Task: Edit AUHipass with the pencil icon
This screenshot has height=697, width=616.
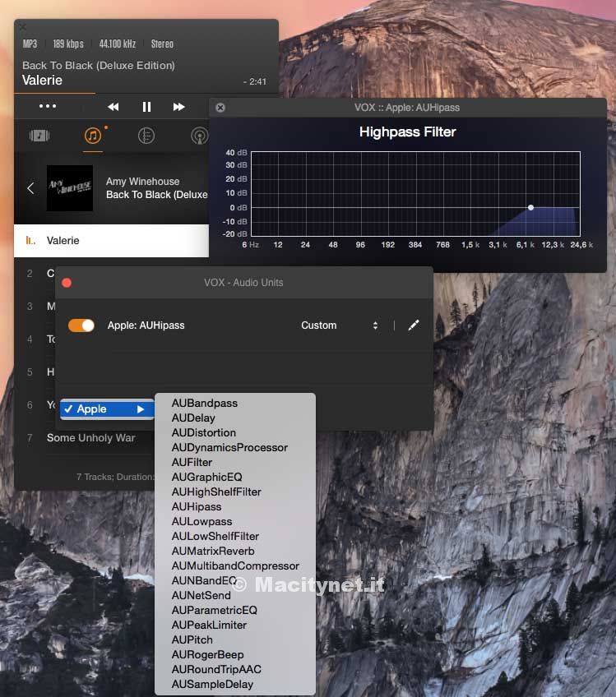Action: (x=414, y=325)
